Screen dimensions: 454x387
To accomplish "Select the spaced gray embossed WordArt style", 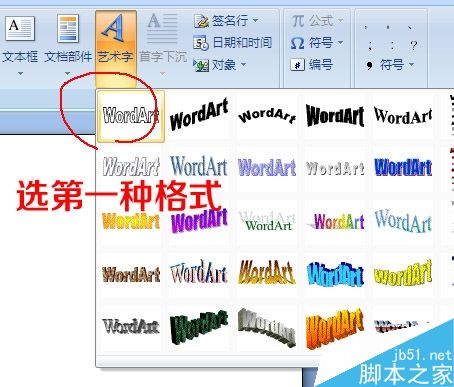I will pyautogui.click(x=335, y=168).
